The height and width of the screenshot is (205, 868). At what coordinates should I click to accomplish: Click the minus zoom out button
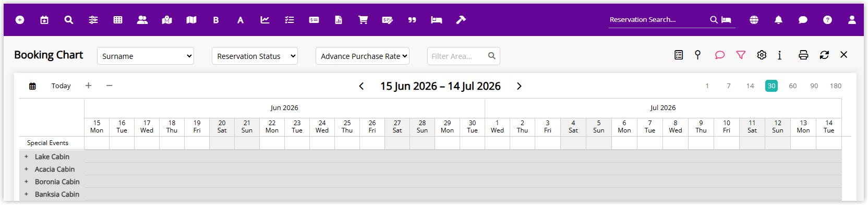click(x=110, y=86)
